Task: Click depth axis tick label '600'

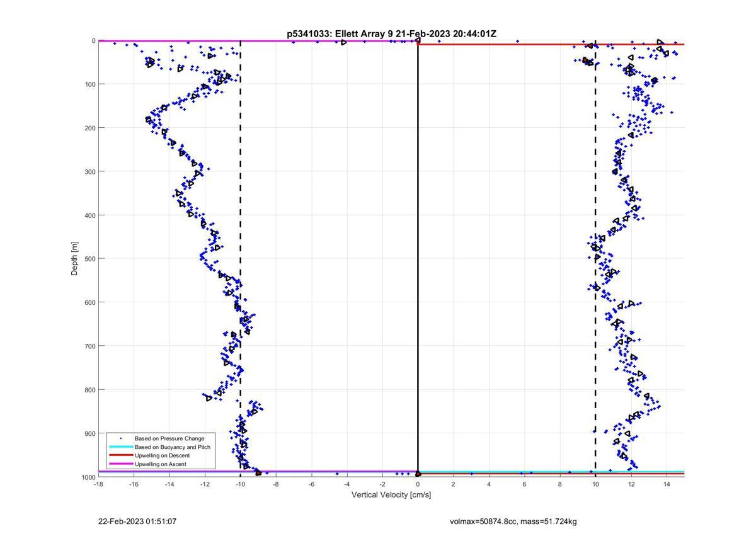Action: (x=89, y=302)
